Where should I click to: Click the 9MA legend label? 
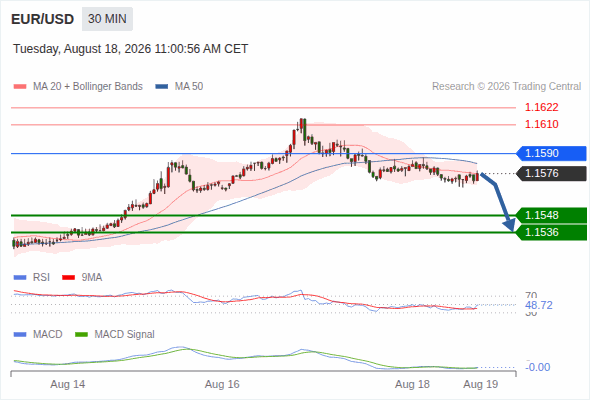[92, 278]
